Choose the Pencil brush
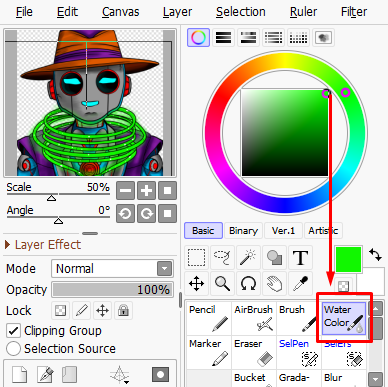The image size is (388, 387). tap(209, 318)
